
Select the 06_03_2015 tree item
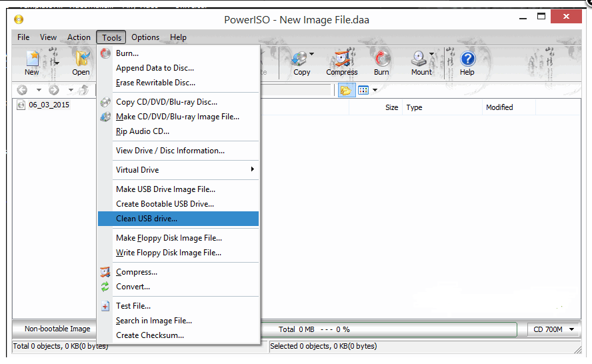[49, 105]
